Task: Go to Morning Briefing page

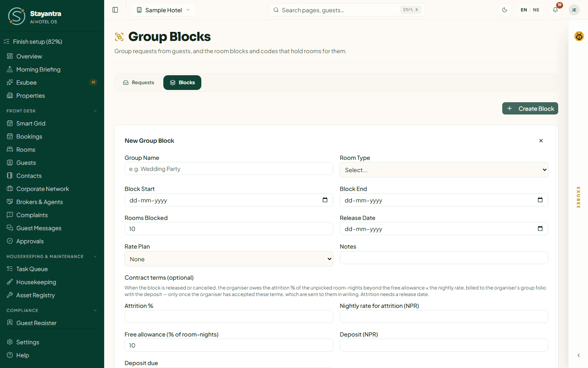Action: tap(52, 70)
